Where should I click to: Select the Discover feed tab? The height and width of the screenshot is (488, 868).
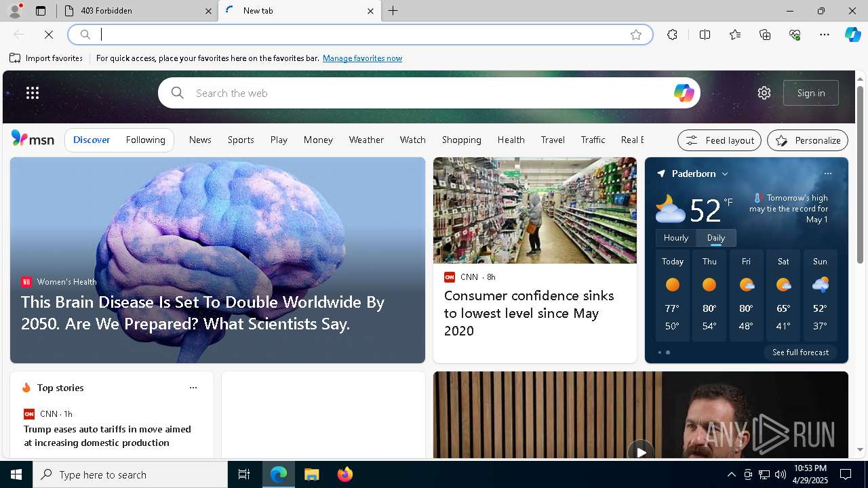92,140
